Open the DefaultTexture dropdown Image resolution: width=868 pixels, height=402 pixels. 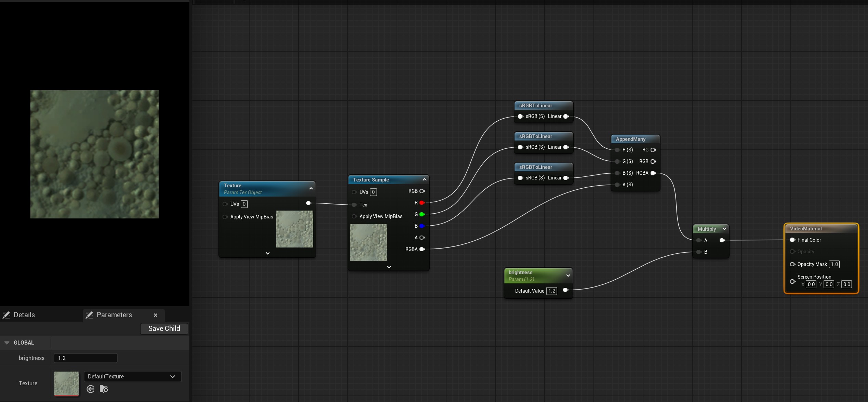click(x=133, y=376)
